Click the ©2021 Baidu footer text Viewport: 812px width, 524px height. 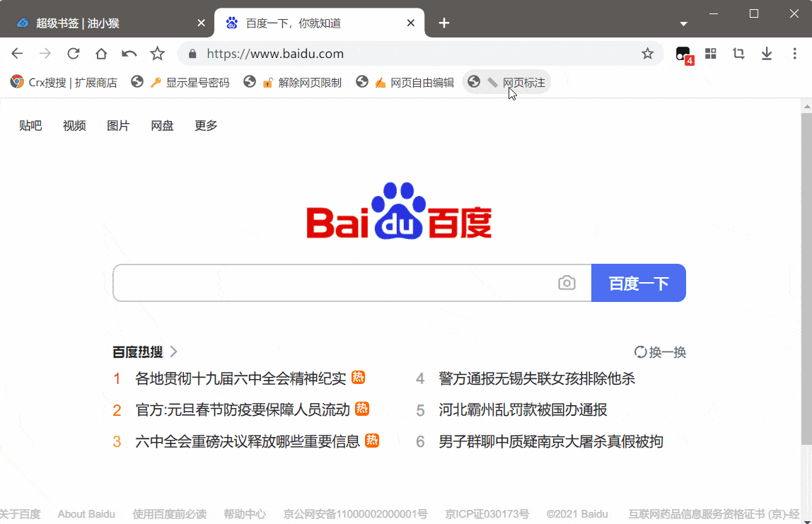577,514
